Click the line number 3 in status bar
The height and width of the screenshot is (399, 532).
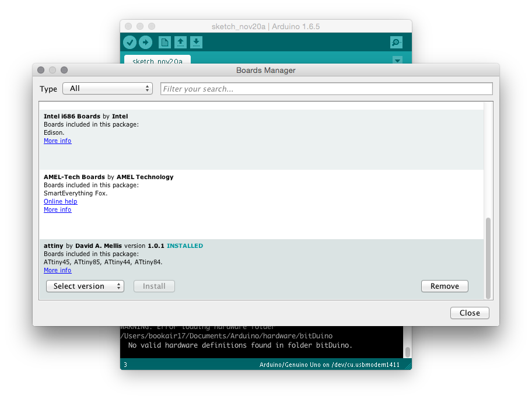[125, 365]
